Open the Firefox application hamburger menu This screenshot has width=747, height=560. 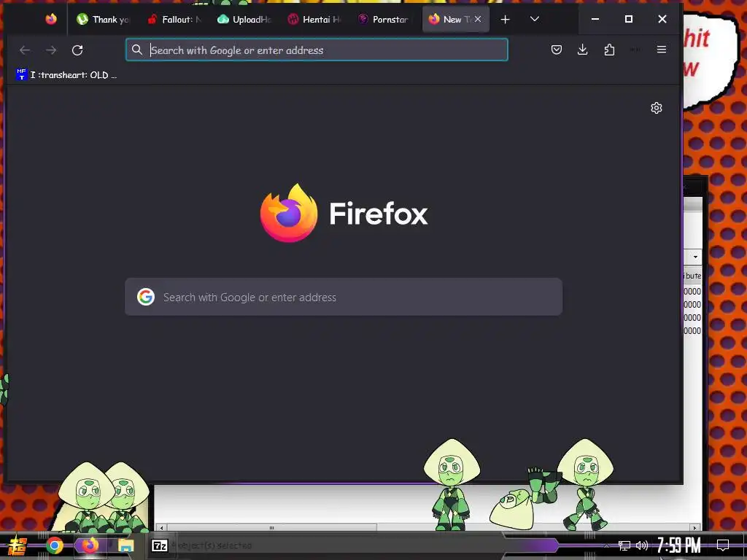click(x=662, y=50)
